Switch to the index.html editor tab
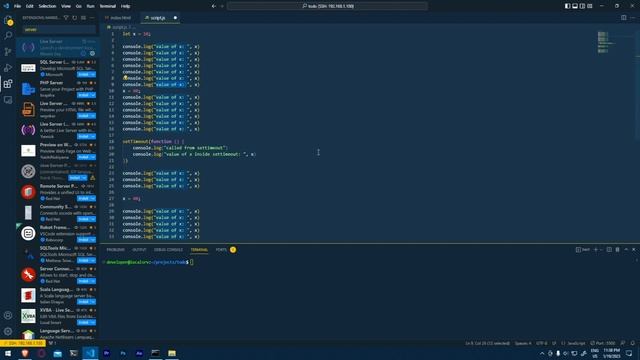Viewport: 640px width, 360px height. point(120,18)
